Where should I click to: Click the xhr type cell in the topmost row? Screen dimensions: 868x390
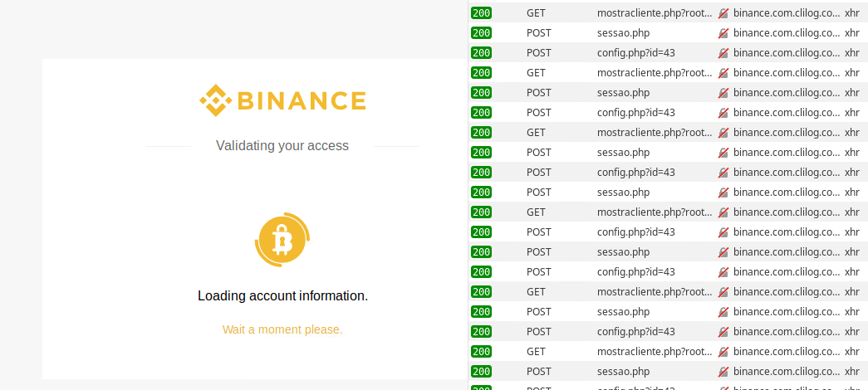click(851, 13)
